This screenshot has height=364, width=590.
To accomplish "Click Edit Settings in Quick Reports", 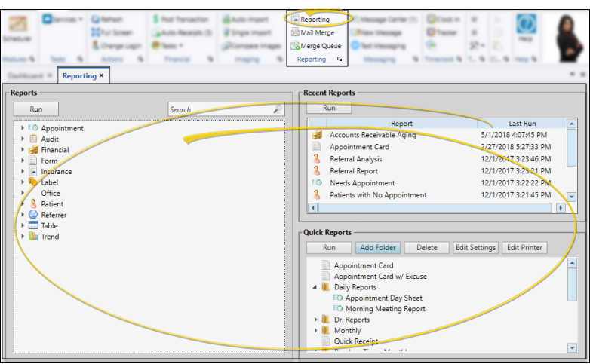I will pyautogui.click(x=475, y=248).
